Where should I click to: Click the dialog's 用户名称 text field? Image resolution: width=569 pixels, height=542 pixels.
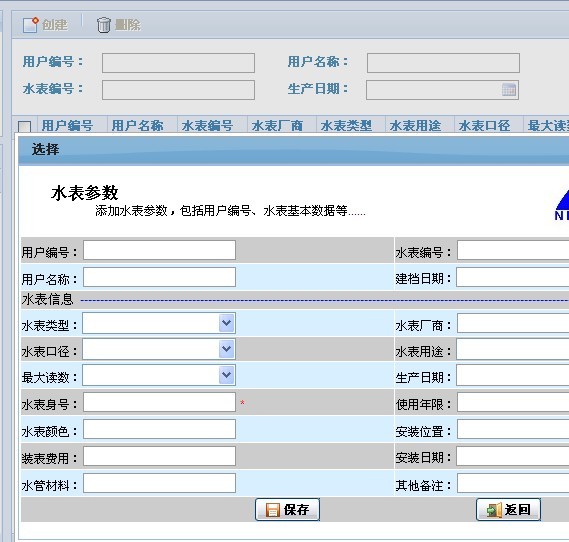(x=159, y=277)
